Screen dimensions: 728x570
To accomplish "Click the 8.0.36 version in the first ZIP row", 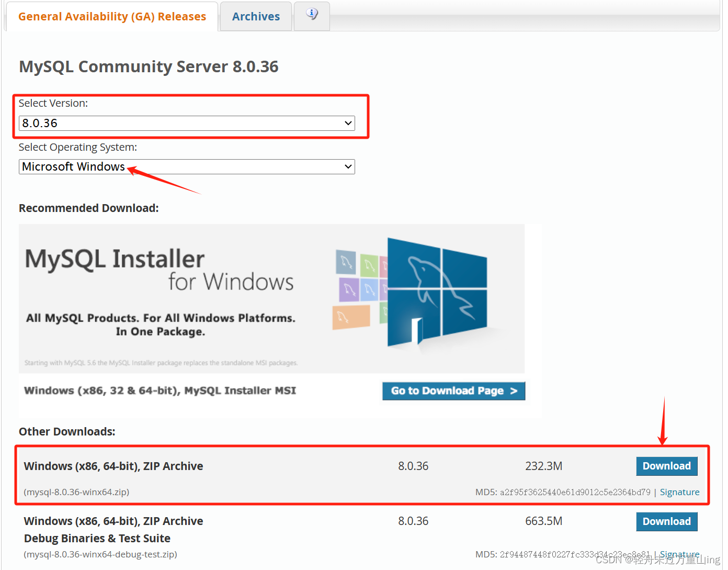I will tap(413, 466).
